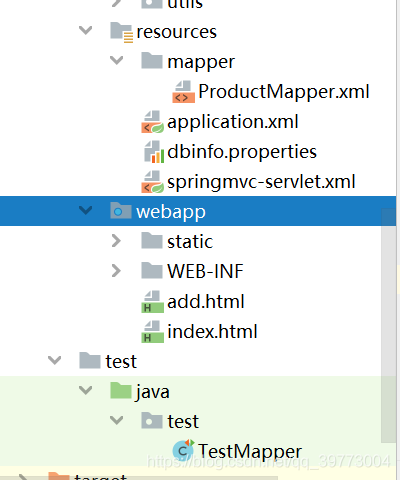Screen dimensions: 400x480
Task: Click the TestMapper class icon
Action: 183,451
